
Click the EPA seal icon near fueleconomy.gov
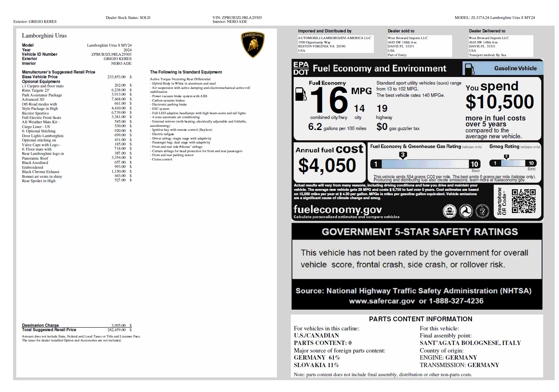tap(449, 211)
